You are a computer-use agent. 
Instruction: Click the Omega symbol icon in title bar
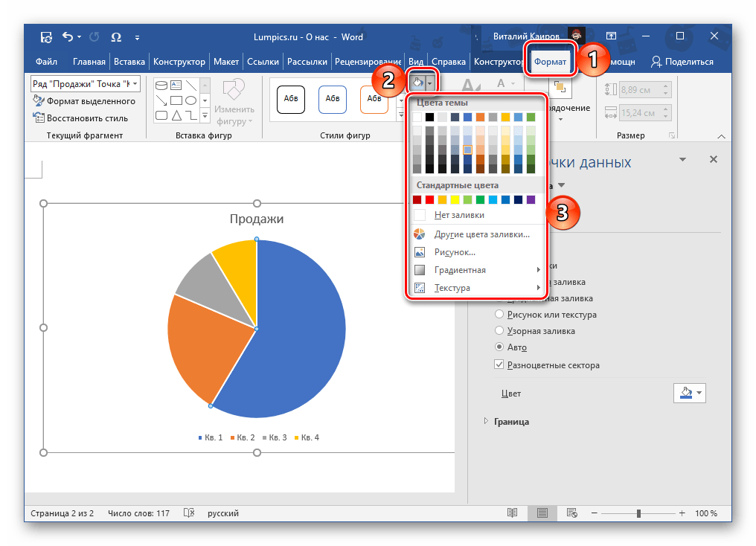point(116,37)
